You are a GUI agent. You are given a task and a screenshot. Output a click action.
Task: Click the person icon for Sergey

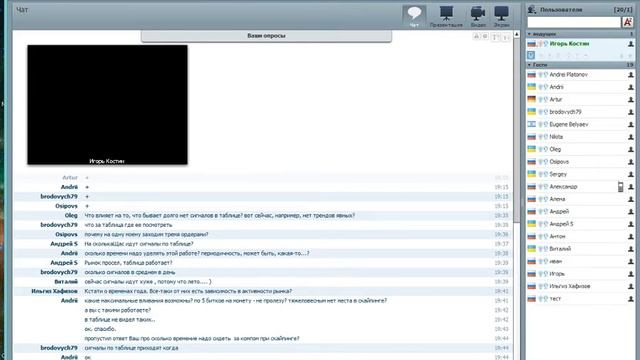pyautogui.click(x=631, y=174)
